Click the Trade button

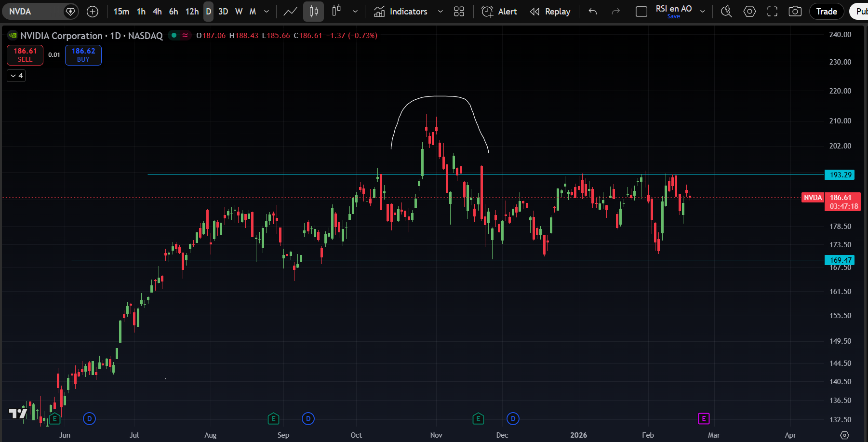(826, 12)
